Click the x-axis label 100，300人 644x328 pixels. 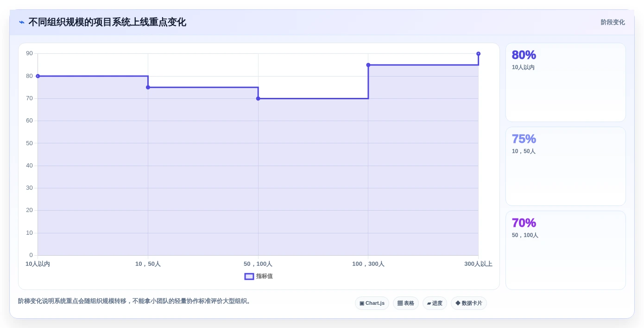368,264
